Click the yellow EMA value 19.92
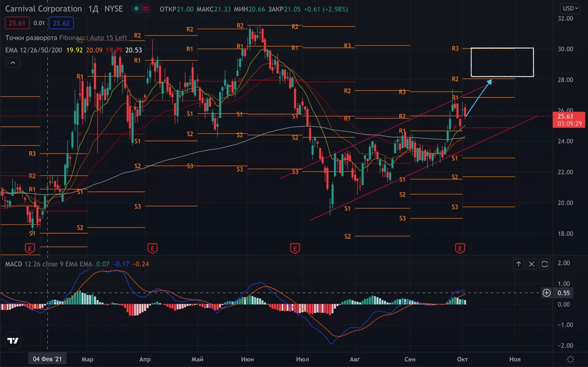Viewport: 588px width, 367px height. [74, 50]
